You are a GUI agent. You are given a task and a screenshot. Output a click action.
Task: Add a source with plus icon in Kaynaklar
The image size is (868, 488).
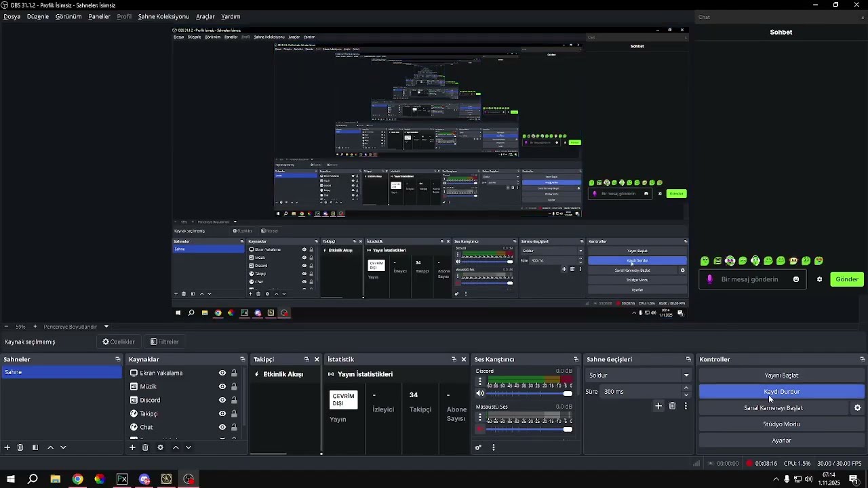132,447
